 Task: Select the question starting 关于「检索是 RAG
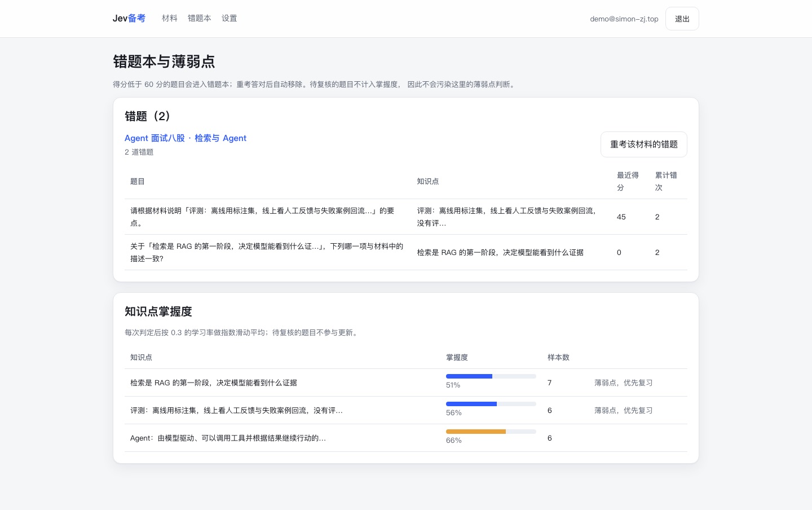267,252
